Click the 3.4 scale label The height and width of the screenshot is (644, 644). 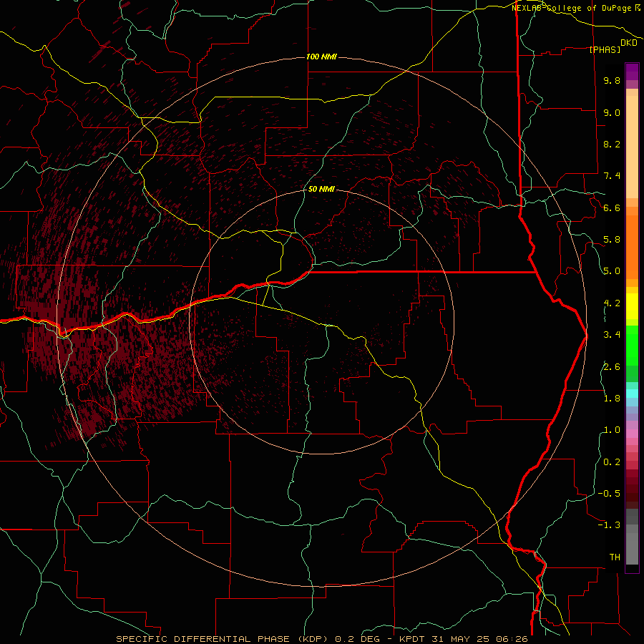pos(612,335)
